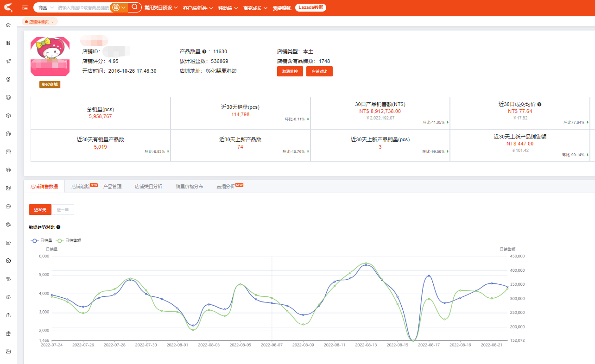Click the magnifier search icon
595x364 pixels.
tap(134, 7)
